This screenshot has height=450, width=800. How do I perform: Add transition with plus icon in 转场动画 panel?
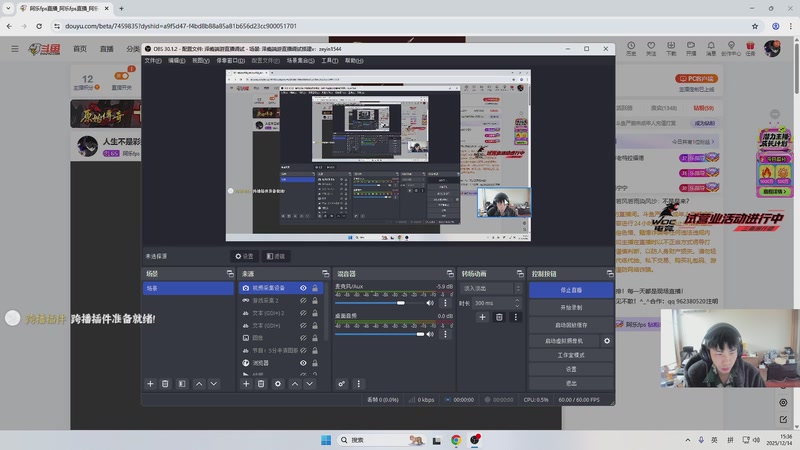click(482, 317)
